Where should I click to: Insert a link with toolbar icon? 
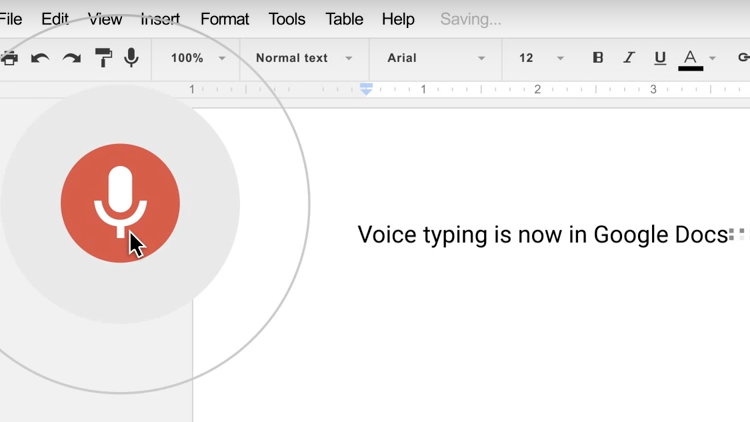[x=744, y=58]
